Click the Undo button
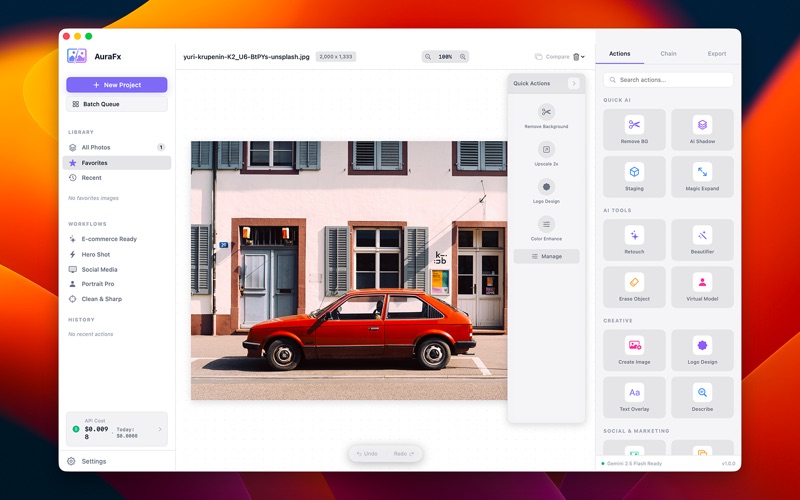The height and width of the screenshot is (500, 800). point(367,454)
